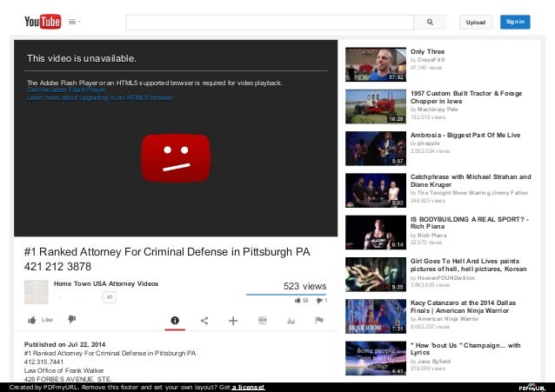Report video with flag icon
The image size is (555, 392).
point(319,320)
